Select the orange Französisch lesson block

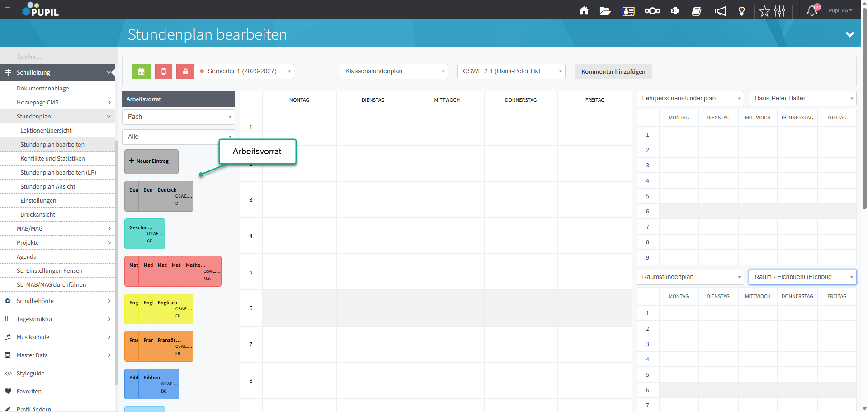click(x=173, y=346)
